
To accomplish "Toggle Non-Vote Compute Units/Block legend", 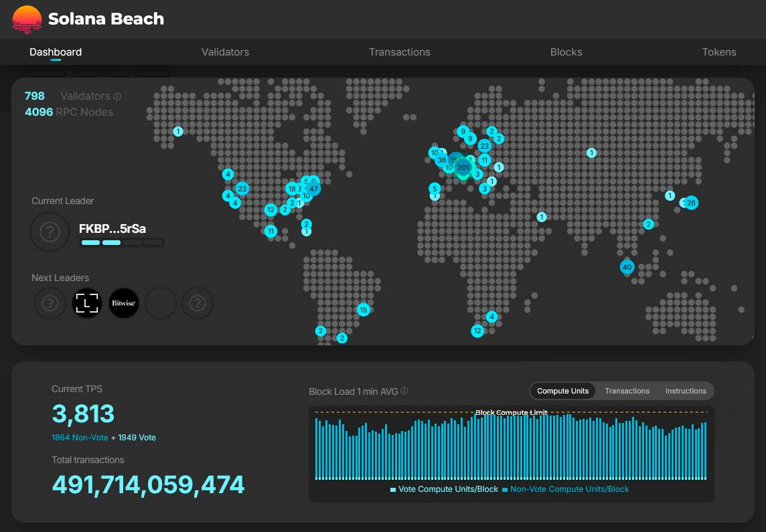I will [x=565, y=489].
